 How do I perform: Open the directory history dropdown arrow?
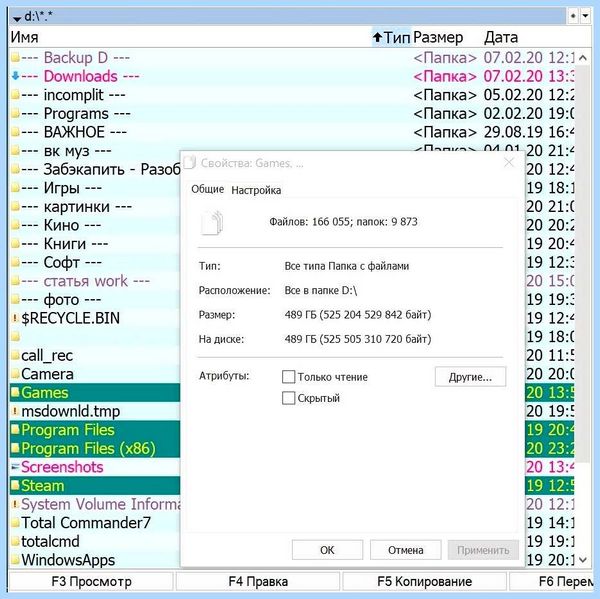pyautogui.click(x=585, y=16)
